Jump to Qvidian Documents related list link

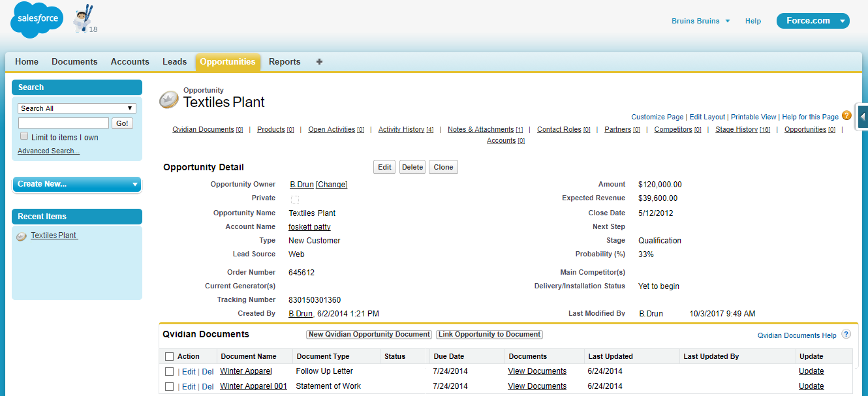click(208, 130)
